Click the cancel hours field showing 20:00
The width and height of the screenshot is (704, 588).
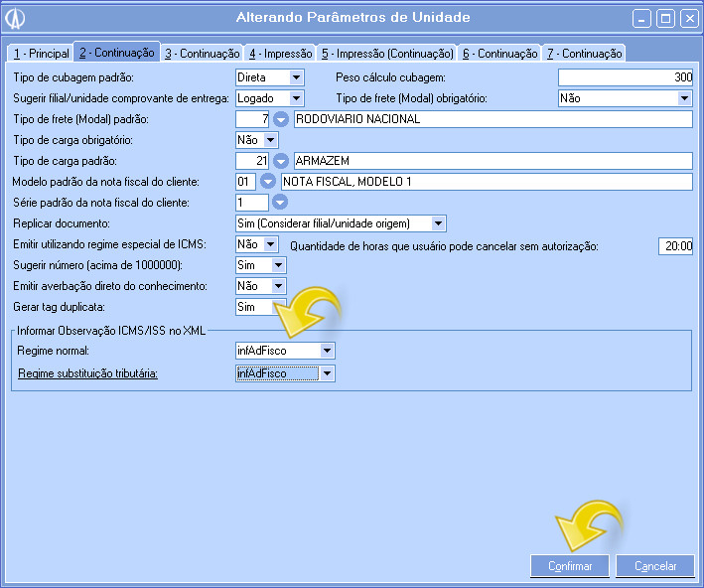click(x=676, y=246)
